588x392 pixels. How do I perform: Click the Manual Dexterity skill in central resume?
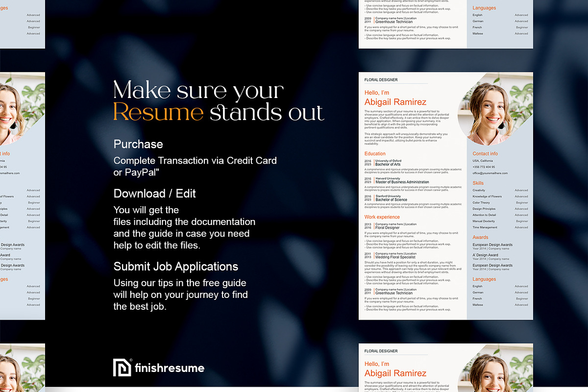[x=484, y=221]
